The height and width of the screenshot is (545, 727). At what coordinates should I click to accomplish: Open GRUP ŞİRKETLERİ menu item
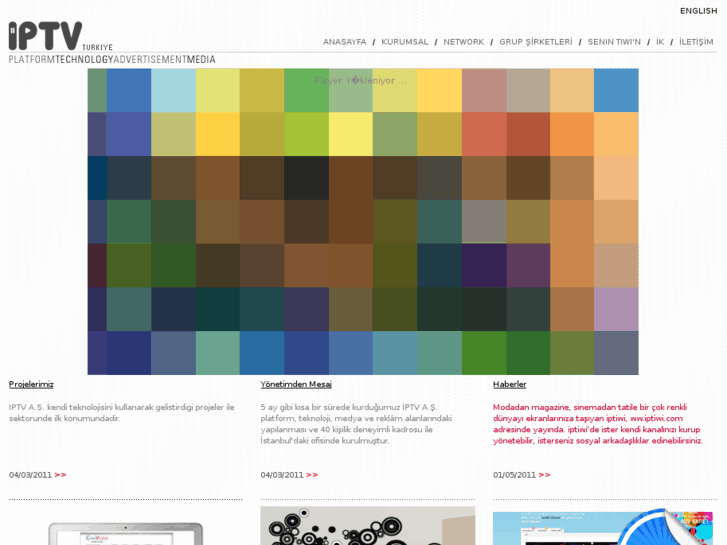click(536, 42)
